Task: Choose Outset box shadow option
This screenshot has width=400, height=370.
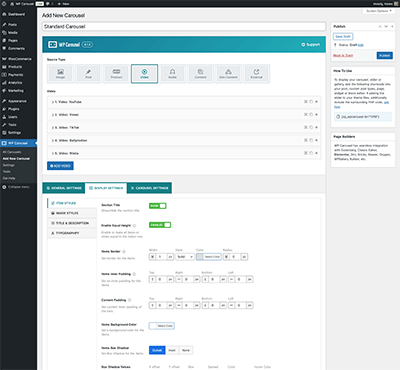Action: coord(157,350)
